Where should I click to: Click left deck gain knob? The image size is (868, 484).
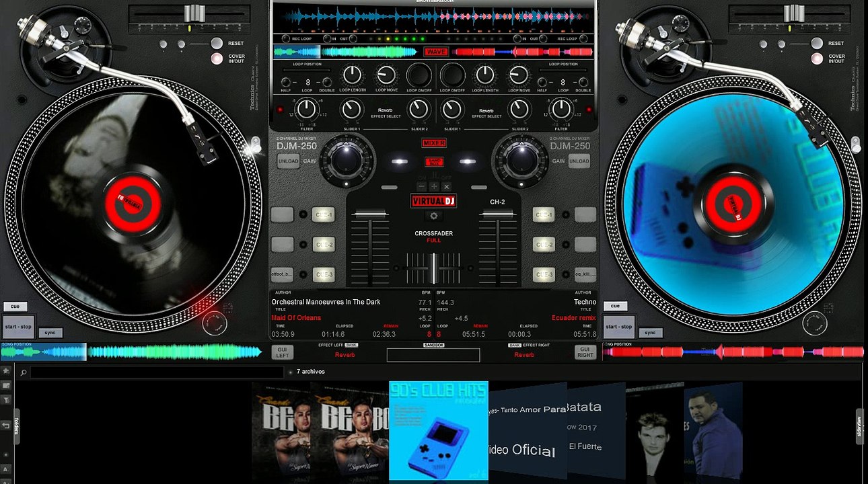click(x=347, y=160)
